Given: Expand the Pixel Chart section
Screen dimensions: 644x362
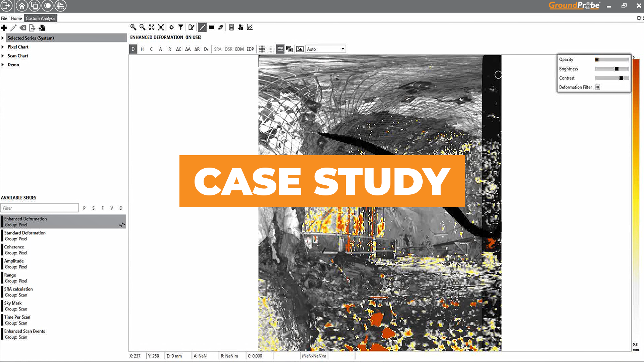Looking at the screenshot, I should tap(17, 47).
